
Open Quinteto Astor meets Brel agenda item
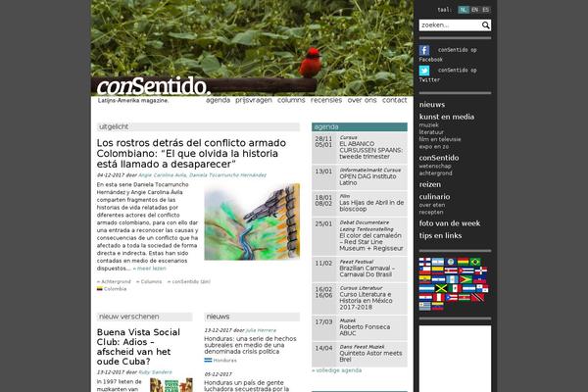click(x=370, y=356)
